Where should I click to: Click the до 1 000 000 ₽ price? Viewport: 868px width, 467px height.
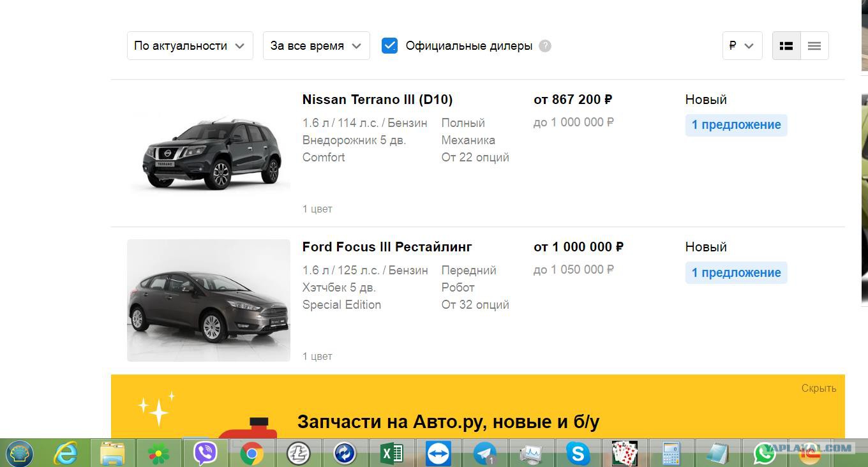(x=574, y=122)
